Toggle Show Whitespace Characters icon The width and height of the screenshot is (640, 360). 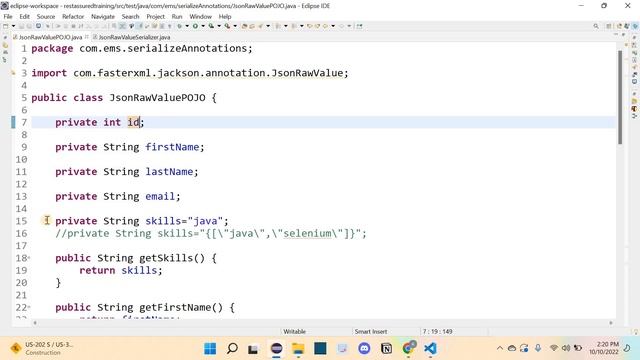tap(170, 26)
